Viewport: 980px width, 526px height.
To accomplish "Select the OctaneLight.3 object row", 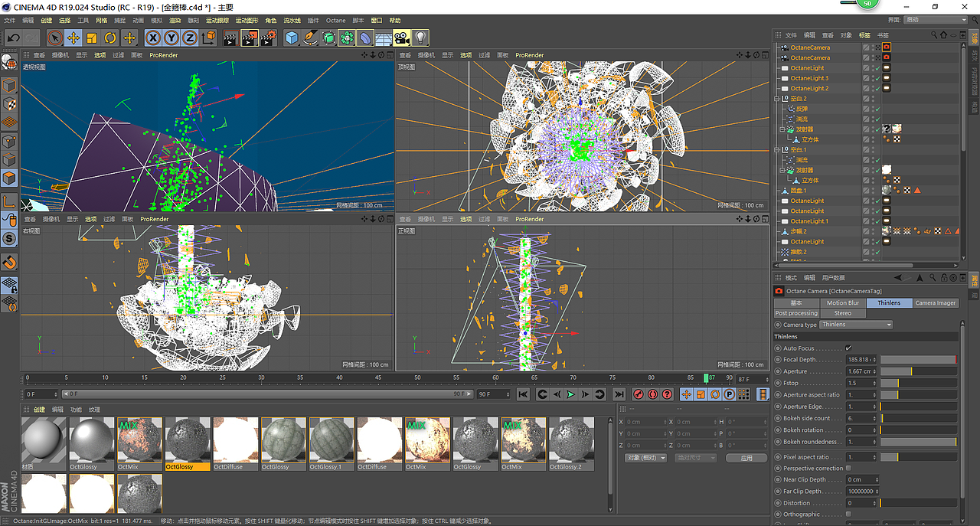I will click(x=809, y=78).
